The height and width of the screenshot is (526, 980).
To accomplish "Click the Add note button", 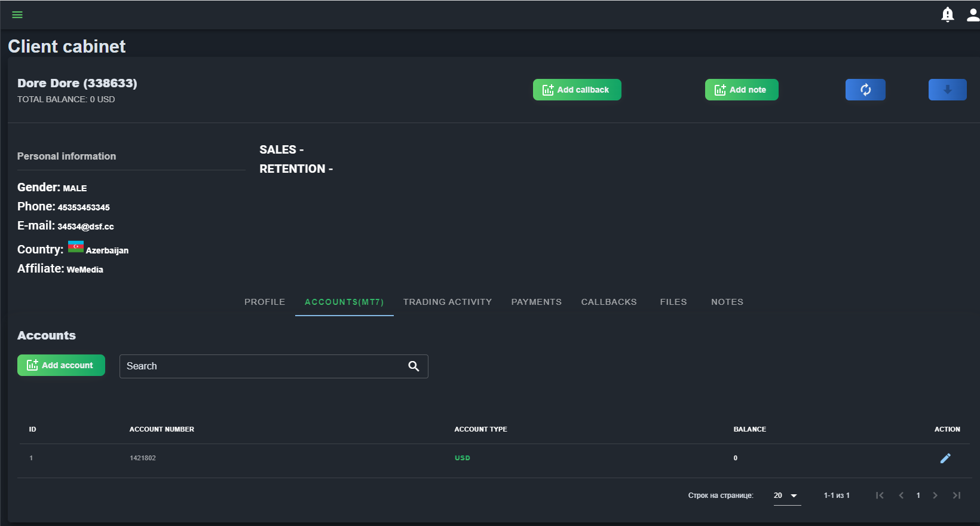I will pos(742,90).
